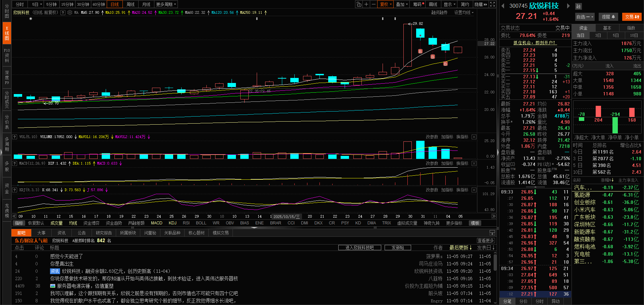Open the 画线 drawing tool
This screenshot has width=644, height=305.
[433, 4]
